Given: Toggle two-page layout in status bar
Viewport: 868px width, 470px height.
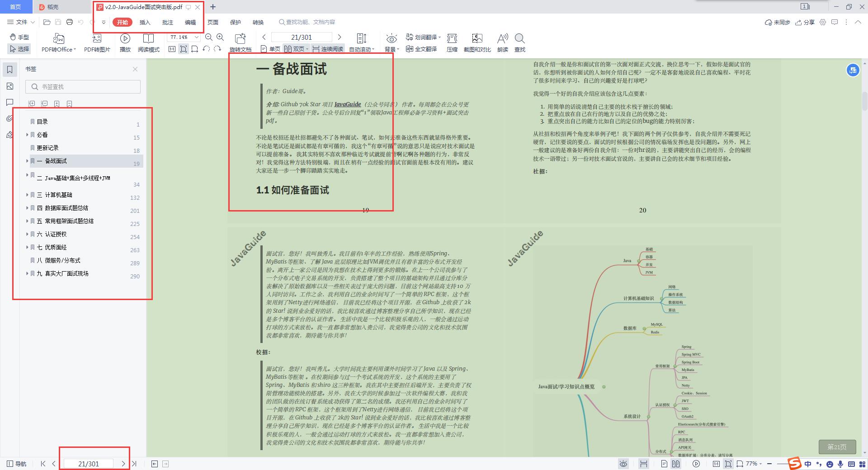Looking at the screenshot, I should (676, 464).
